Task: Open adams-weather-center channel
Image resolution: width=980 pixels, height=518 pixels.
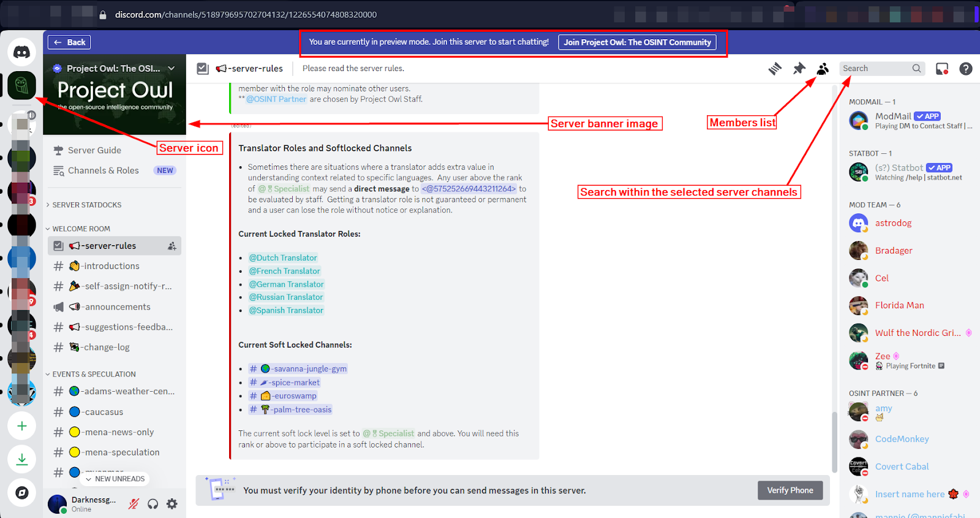Action: coord(115,391)
